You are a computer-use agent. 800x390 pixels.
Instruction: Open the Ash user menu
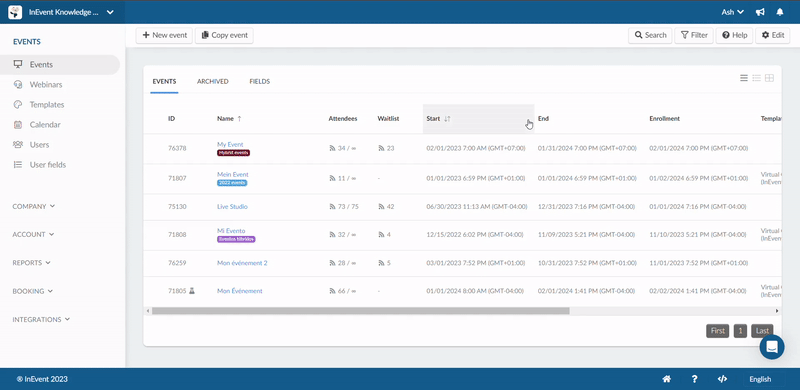(733, 12)
